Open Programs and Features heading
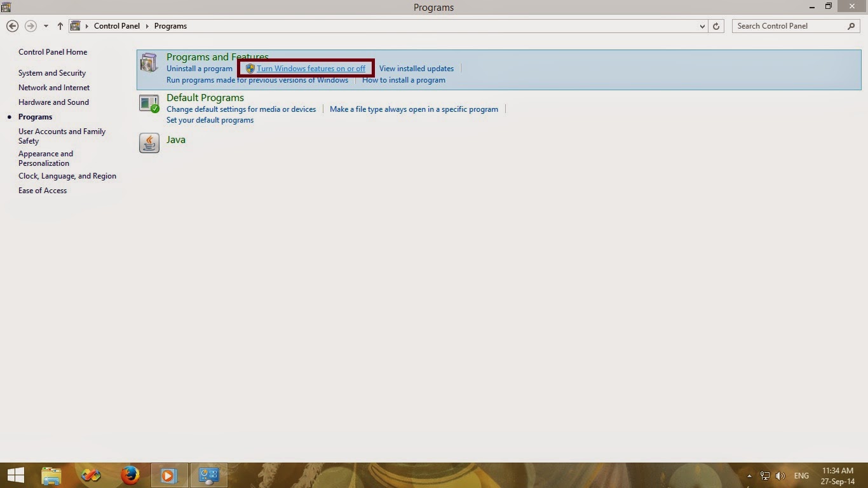 (217, 57)
